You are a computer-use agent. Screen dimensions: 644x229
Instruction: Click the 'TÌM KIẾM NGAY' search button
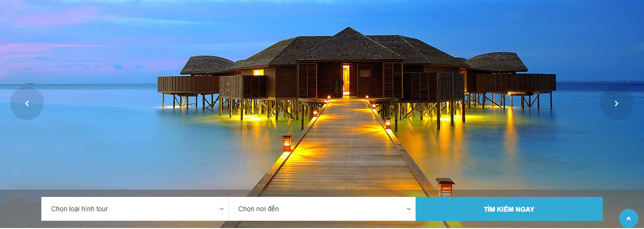[x=509, y=209]
